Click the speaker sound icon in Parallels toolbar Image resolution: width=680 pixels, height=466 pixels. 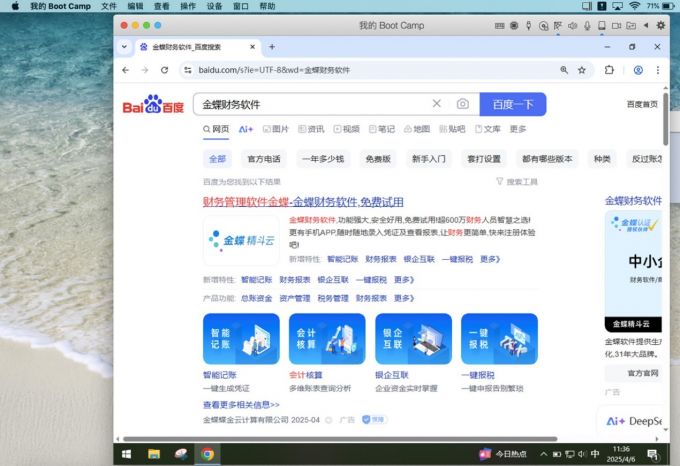coord(572,26)
